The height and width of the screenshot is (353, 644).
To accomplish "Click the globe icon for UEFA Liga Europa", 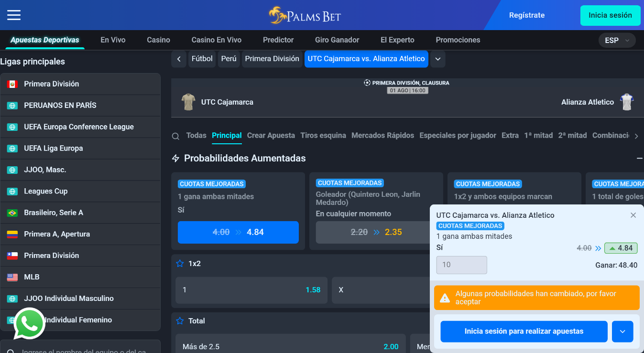I will coord(12,149).
